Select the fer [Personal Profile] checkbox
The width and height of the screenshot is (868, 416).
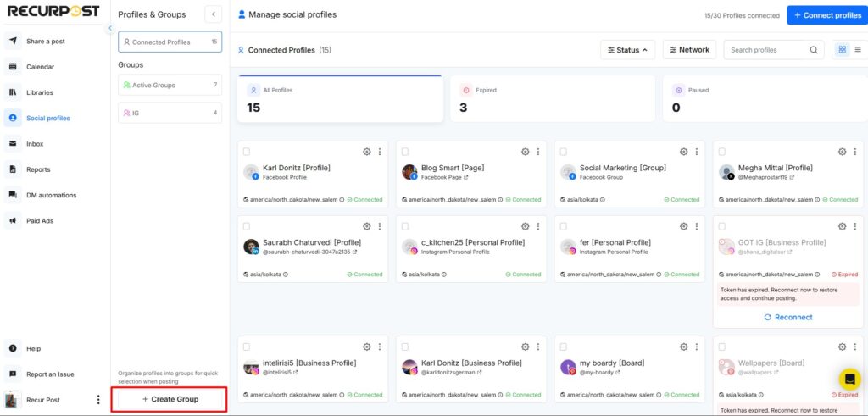(563, 226)
